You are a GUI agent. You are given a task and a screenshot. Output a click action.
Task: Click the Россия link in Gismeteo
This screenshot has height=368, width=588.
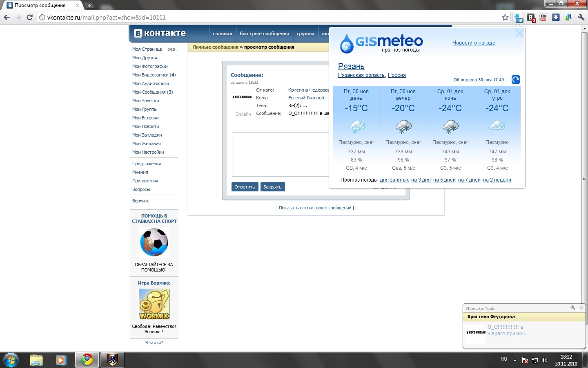[397, 75]
